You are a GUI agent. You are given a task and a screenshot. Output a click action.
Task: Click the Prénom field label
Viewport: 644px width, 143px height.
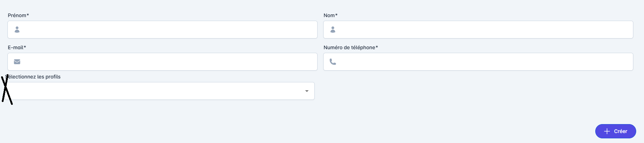coord(17,15)
